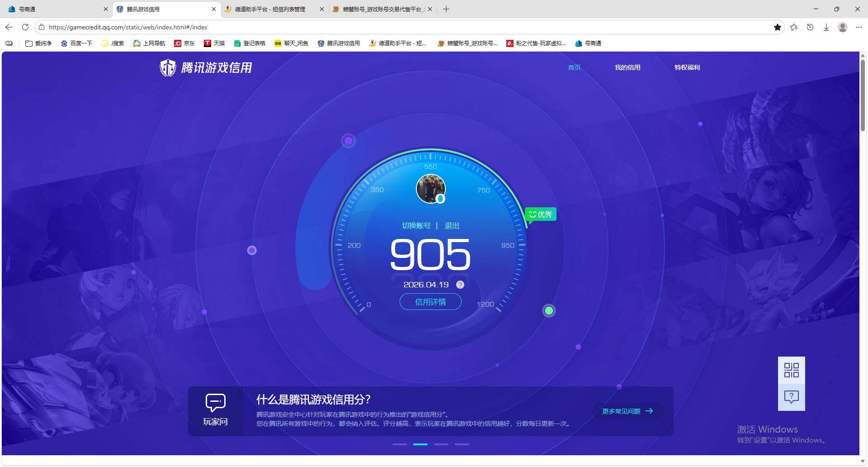Click the user avatar in the credit dial
Viewport: 868px width, 467px height.
coord(430,189)
